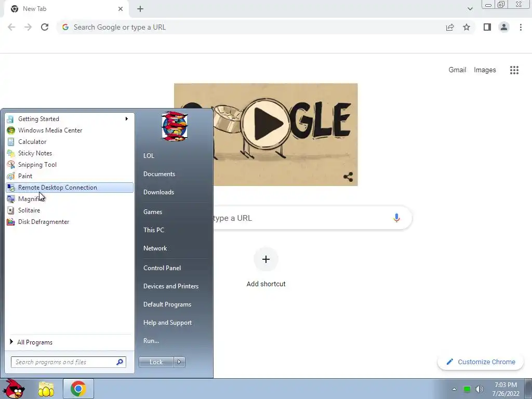This screenshot has width=532, height=399.
Task: Click the Magnifier program icon
Action: (x=11, y=199)
